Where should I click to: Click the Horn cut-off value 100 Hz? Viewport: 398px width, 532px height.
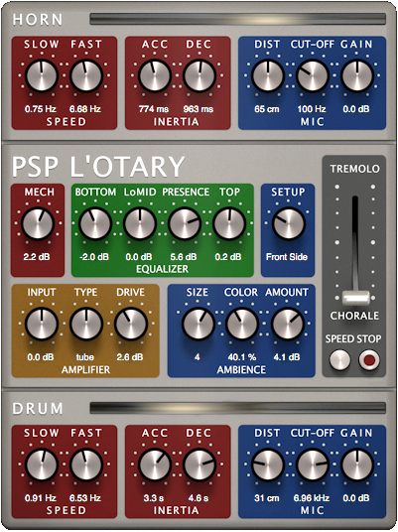coord(312,109)
